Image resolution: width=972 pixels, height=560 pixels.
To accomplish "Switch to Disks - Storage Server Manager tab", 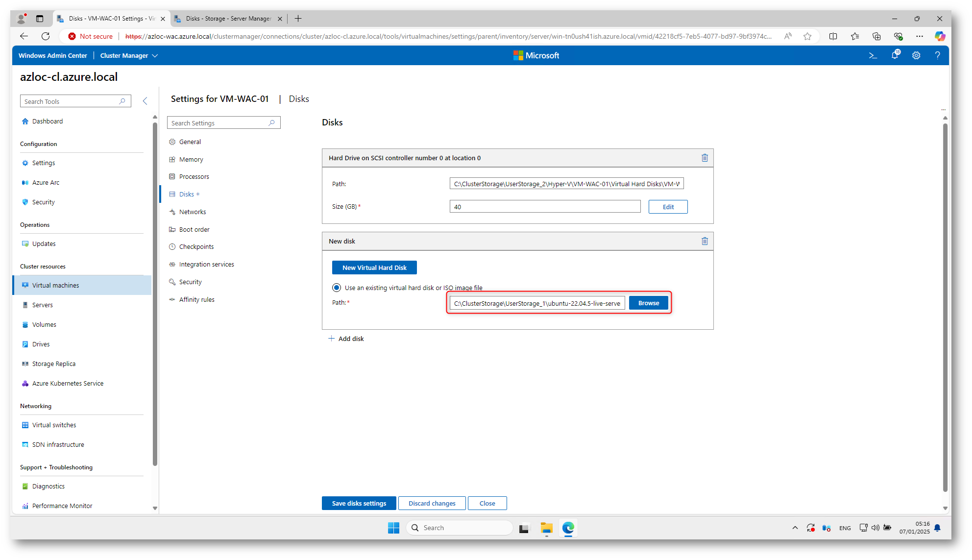I will click(x=228, y=19).
